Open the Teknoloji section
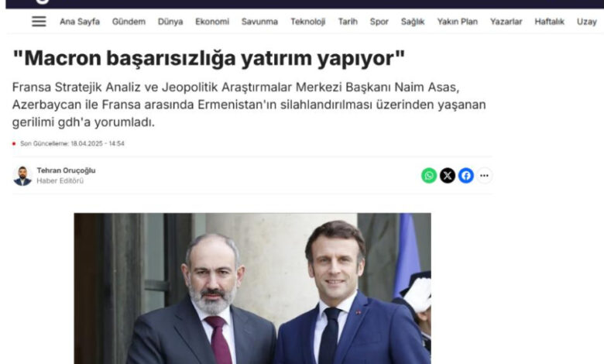The width and height of the screenshot is (604, 364). tap(307, 22)
